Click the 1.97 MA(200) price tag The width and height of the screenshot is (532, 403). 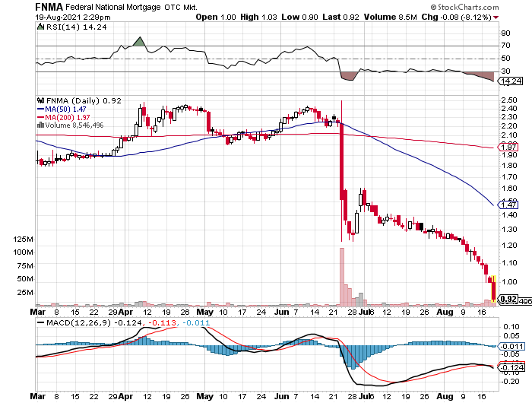click(508, 147)
